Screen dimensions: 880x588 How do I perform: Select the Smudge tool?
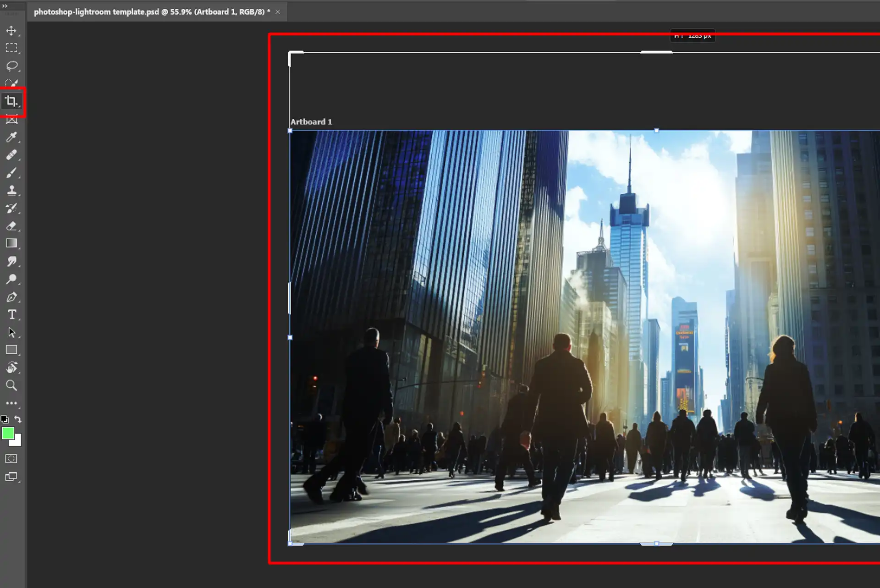(x=11, y=261)
